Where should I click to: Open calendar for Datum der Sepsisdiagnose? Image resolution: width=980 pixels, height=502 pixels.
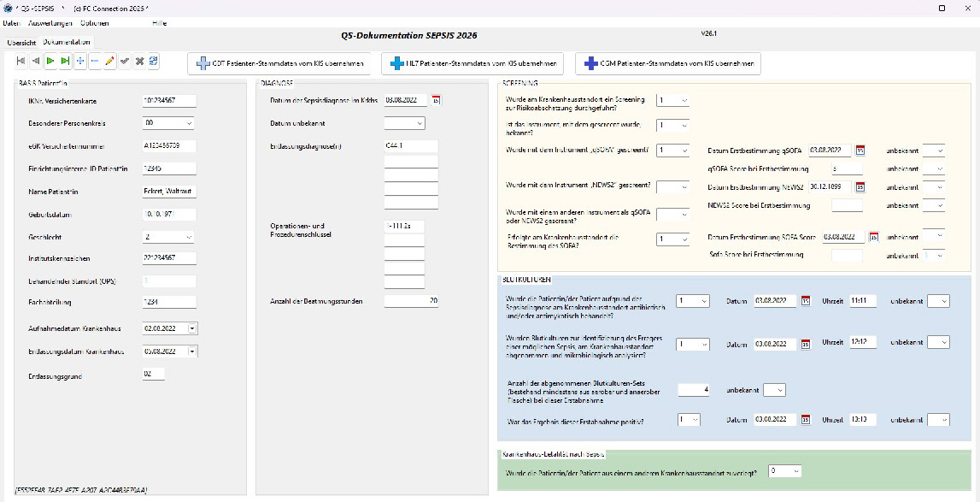click(437, 100)
